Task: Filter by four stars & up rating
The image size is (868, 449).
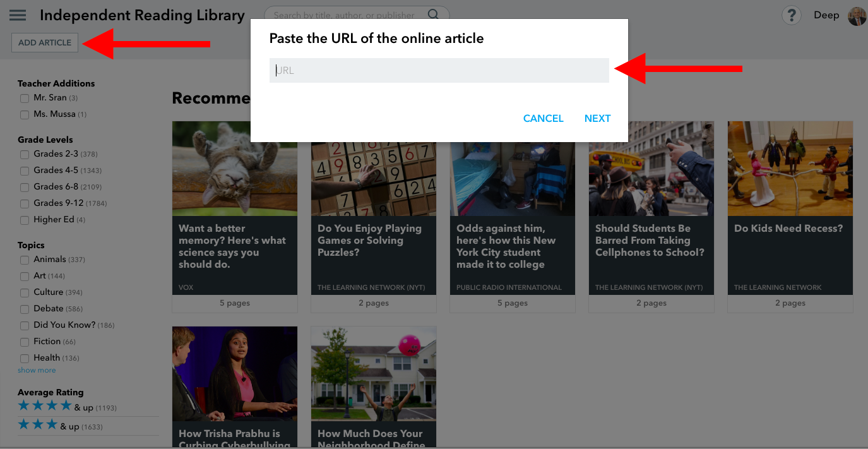Action: (67, 406)
